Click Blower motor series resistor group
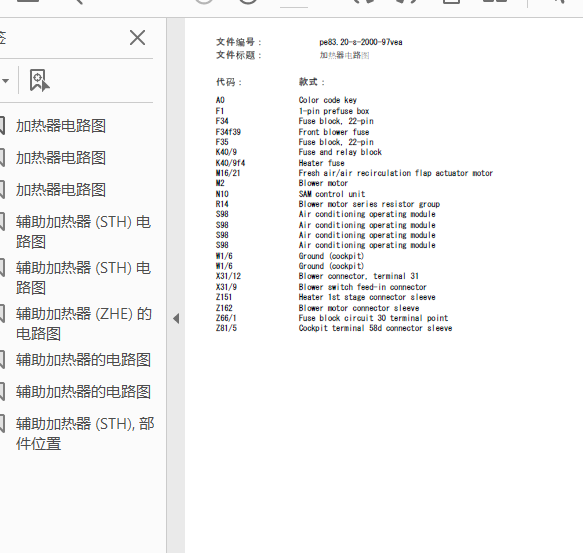Viewport: 583px width, 553px height. tap(369, 204)
